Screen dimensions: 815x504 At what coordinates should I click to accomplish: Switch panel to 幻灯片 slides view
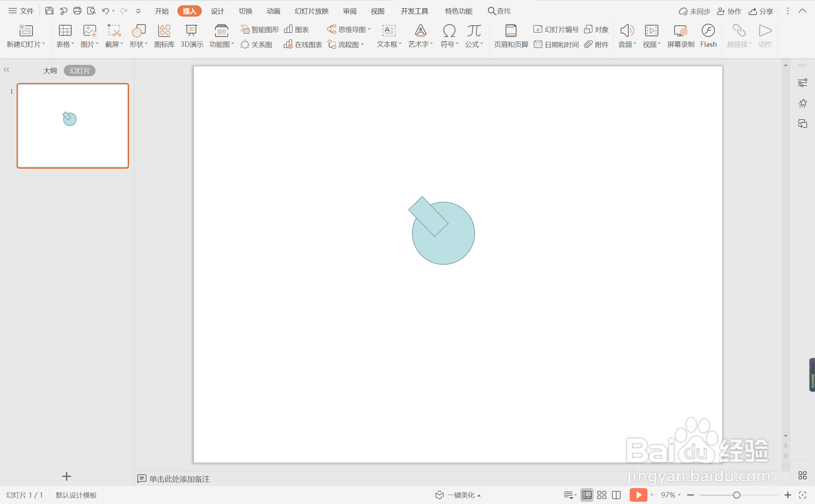80,71
